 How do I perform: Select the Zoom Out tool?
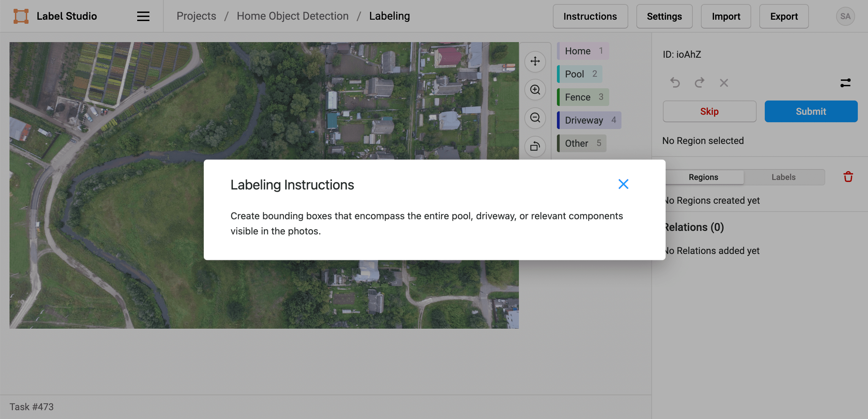[x=535, y=118]
